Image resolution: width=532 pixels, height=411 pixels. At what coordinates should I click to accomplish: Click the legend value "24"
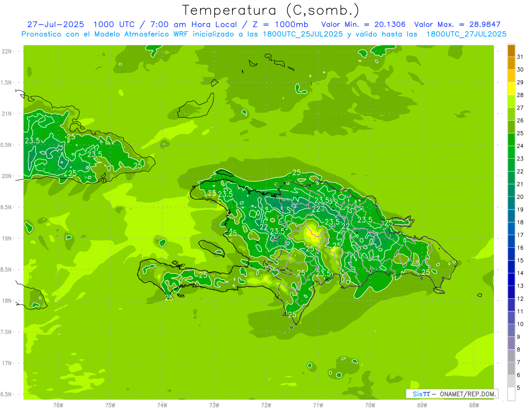520,145
